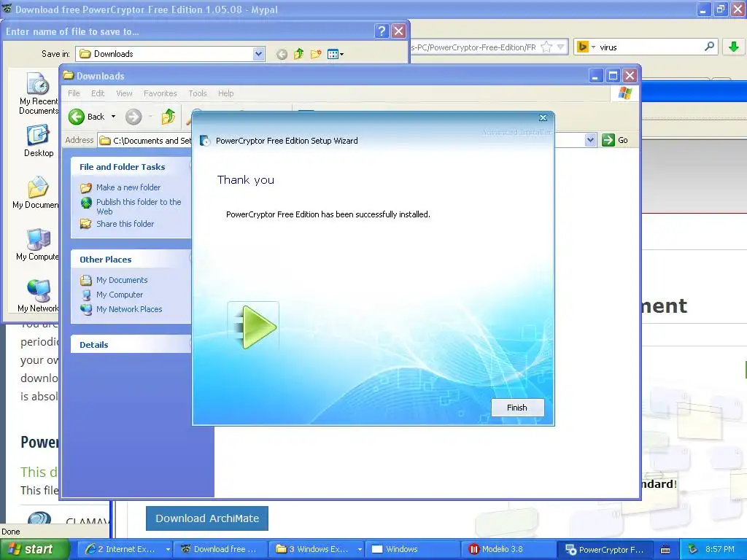Create New Folder icon in Save dialog

[316, 54]
